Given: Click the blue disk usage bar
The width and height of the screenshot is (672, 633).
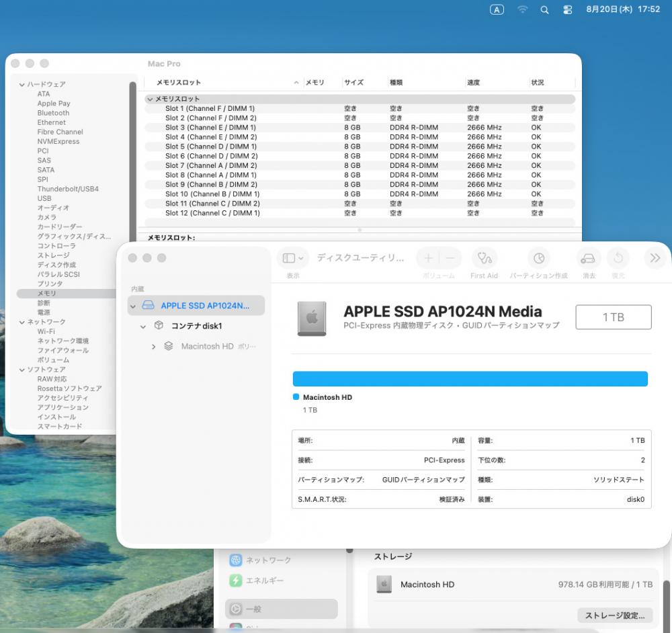Looking at the screenshot, I should pyautogui.click(x=470, y=379).
